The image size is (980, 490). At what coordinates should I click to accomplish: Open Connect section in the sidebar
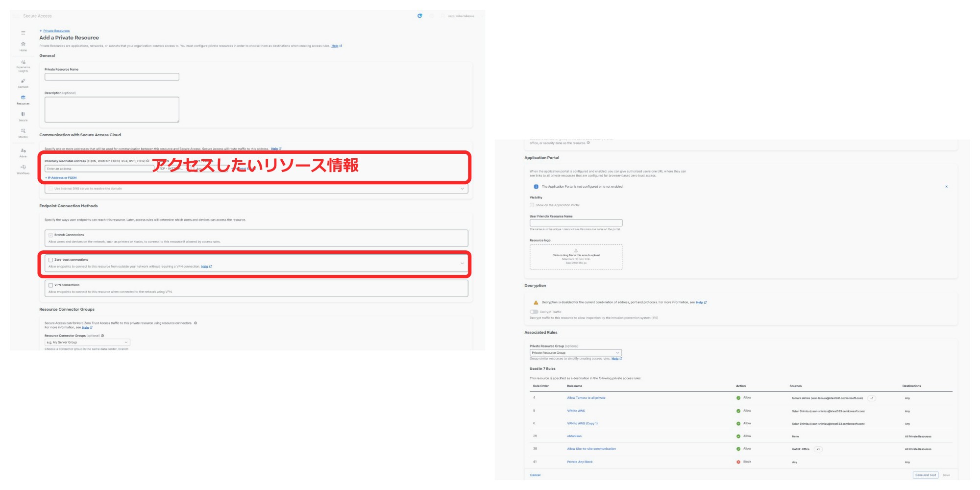pos(23,83)
